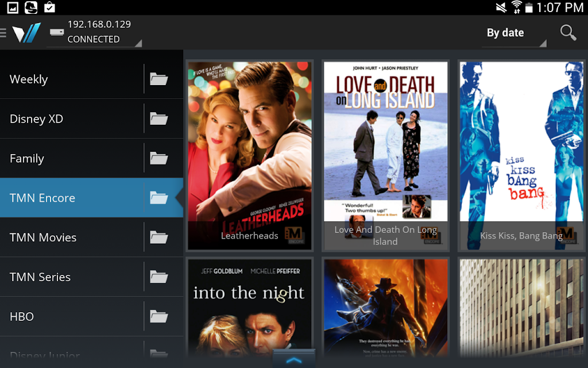Expand the bottom pull-up chevron handle

coord(293,358)
